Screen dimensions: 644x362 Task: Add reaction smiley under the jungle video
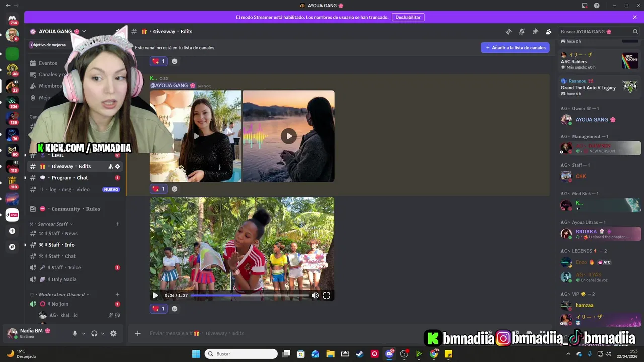[x=175, y=309]
